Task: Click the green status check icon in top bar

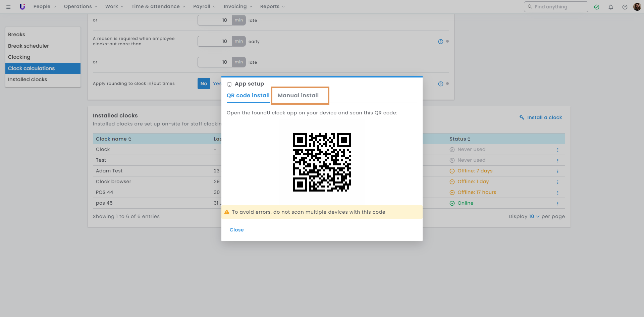Action: tap(597, 7)
